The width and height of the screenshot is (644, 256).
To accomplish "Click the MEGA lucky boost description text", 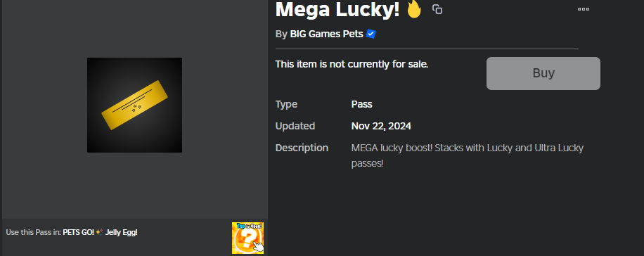I will (x=468, y=155).
